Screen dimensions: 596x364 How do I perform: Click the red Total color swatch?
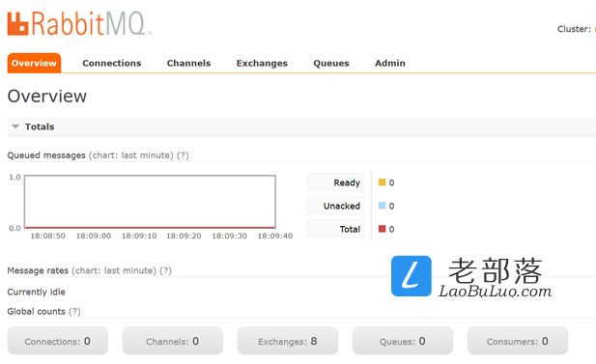[382, 229]
